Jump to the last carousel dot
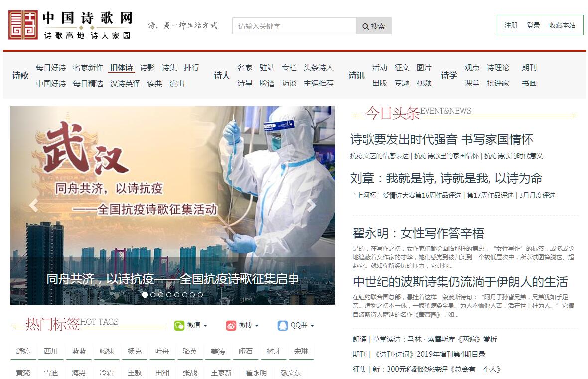The height and width of the screenshot is (379, 588). point(200,295)
